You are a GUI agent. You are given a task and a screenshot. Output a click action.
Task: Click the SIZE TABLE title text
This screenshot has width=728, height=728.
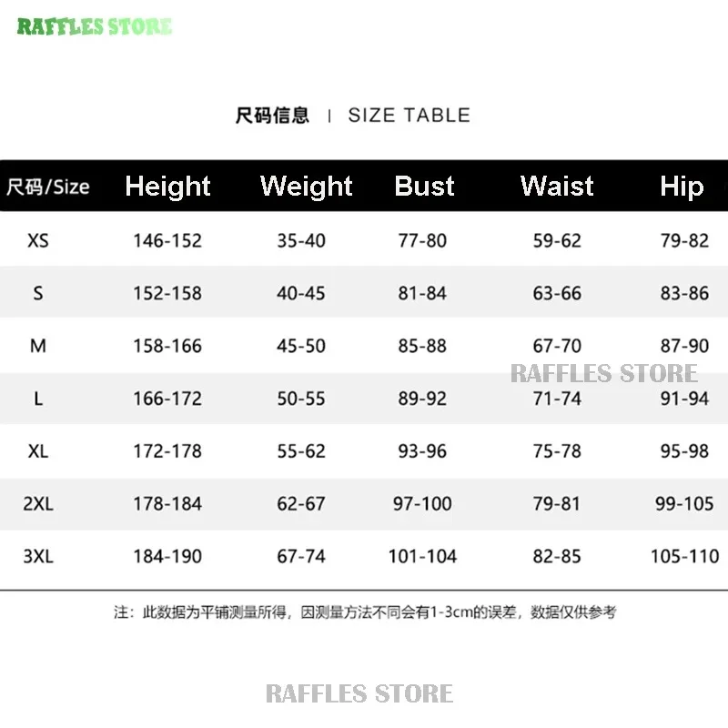point(409,116)
